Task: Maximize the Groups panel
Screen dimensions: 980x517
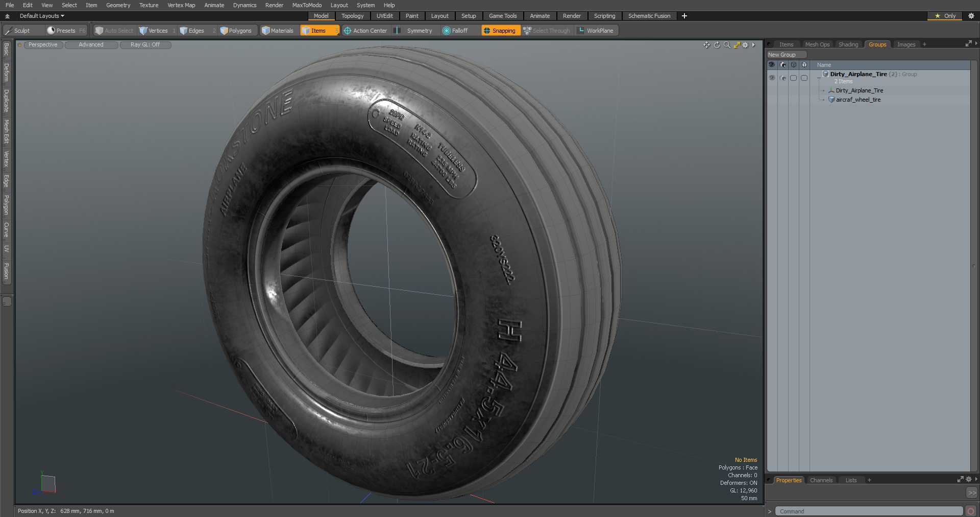Action: 968,44
